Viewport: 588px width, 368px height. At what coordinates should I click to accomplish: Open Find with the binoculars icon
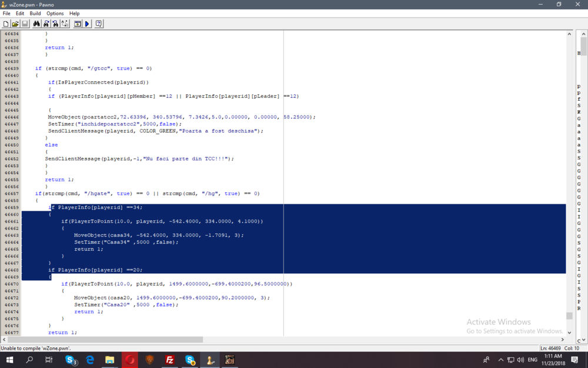36,24
